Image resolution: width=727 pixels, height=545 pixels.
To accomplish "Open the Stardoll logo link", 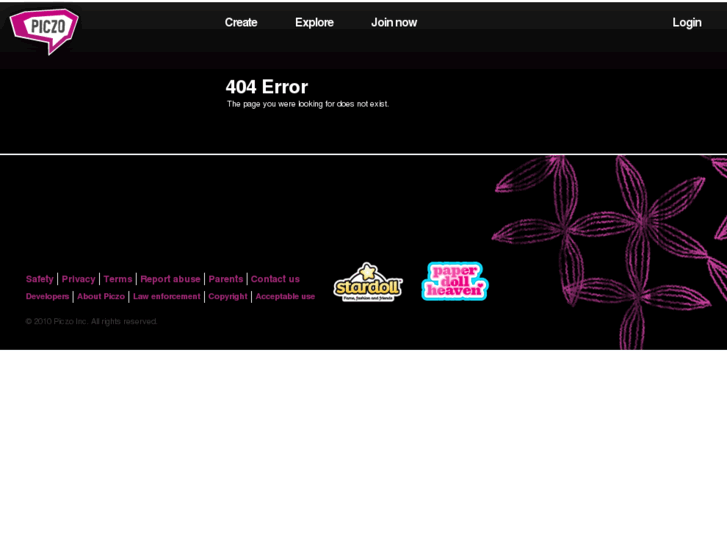I will point(368,282).
